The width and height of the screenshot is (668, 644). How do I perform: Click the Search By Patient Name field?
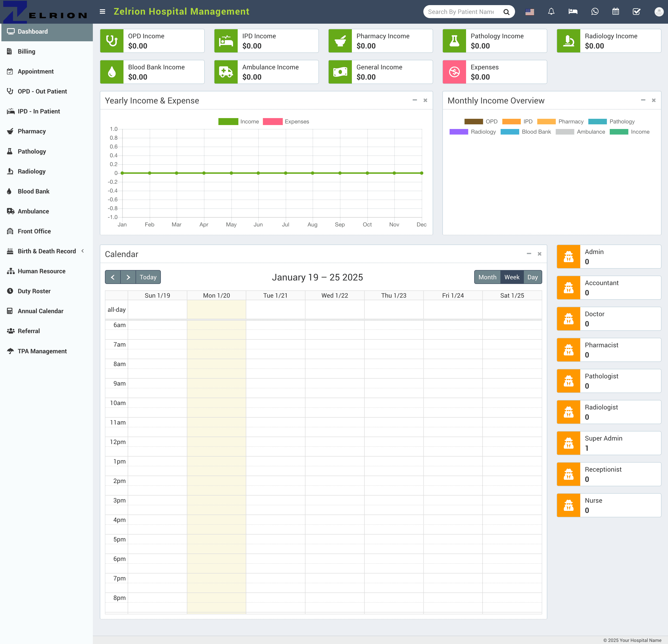click(x=460, y=12)
